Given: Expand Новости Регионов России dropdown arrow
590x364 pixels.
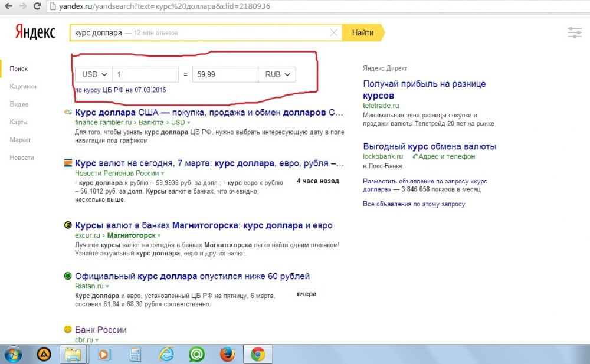Looking at the screenshot, I should pos(163,173).
